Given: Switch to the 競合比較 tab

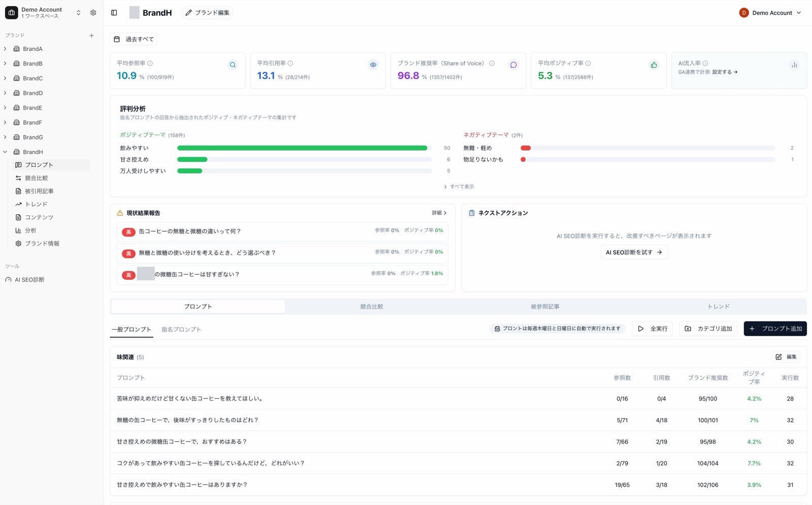Looking at the screenshot, I should pyautogui.click(x=371, y=307).
